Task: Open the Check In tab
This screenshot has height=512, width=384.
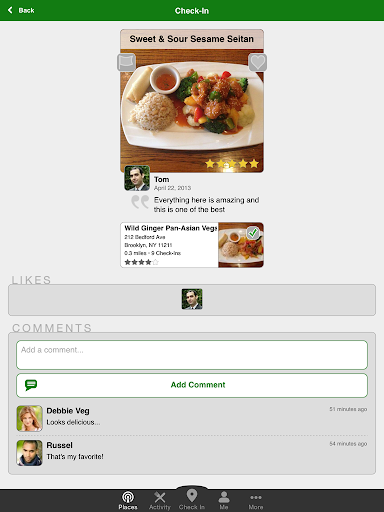Action: [x=192, y=499]
